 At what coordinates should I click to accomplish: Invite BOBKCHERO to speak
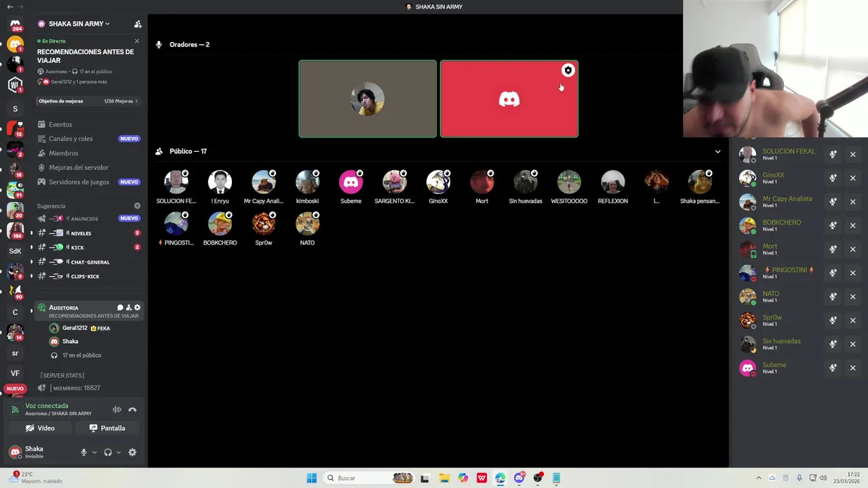point(833,226)
